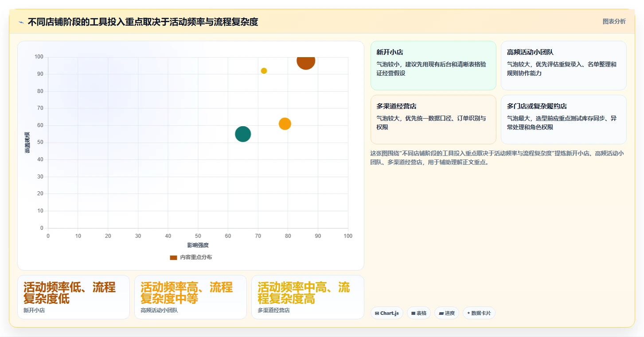Viewport: 644px width, 337px height.
Task: Open the 多门店或复杂履约店 info card
Action: (563, 120)
